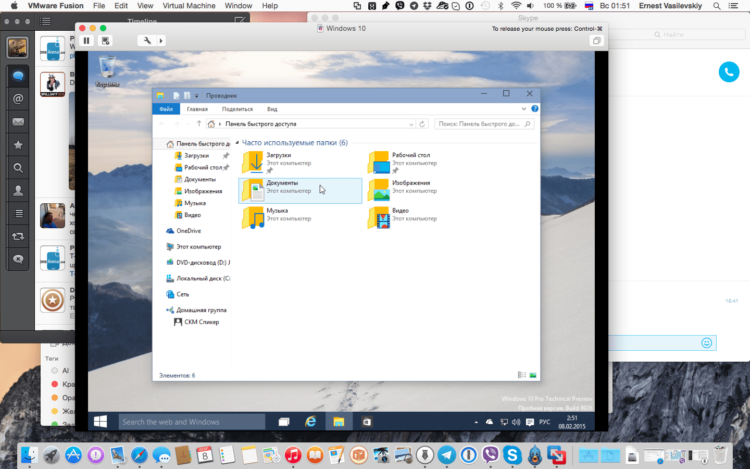This screenshot has height=469, width=750.
Task: Take a snapshot using the VMware snapshot button
Action: click(105, 41)
